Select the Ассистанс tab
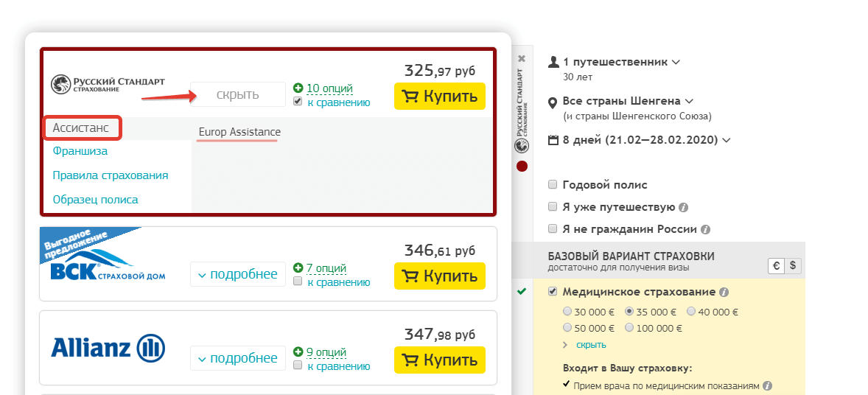The height and width of the screenshot is (395, 868). pyautogui.click(x=83, y=128)
